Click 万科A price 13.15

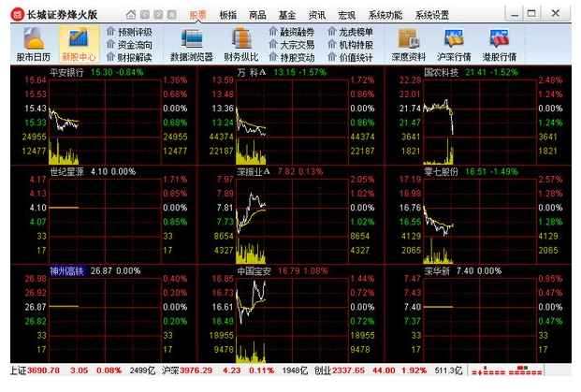(283, 72)
